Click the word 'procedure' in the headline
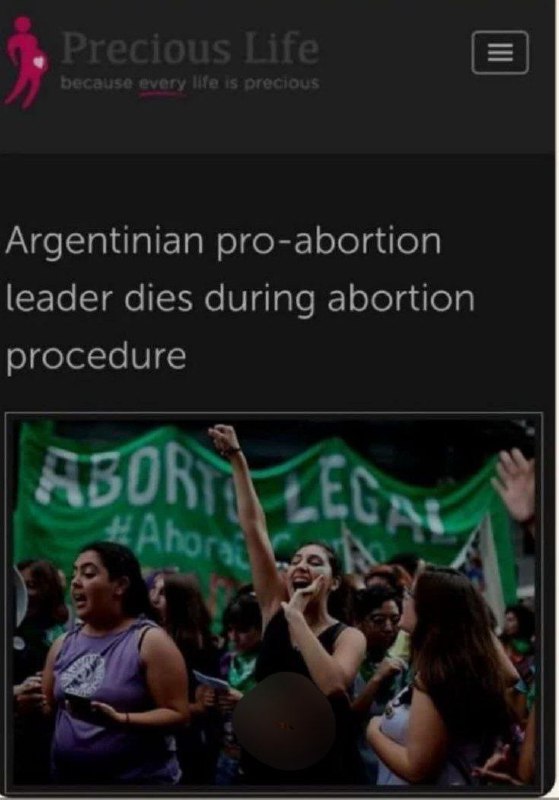 point(96,356)
